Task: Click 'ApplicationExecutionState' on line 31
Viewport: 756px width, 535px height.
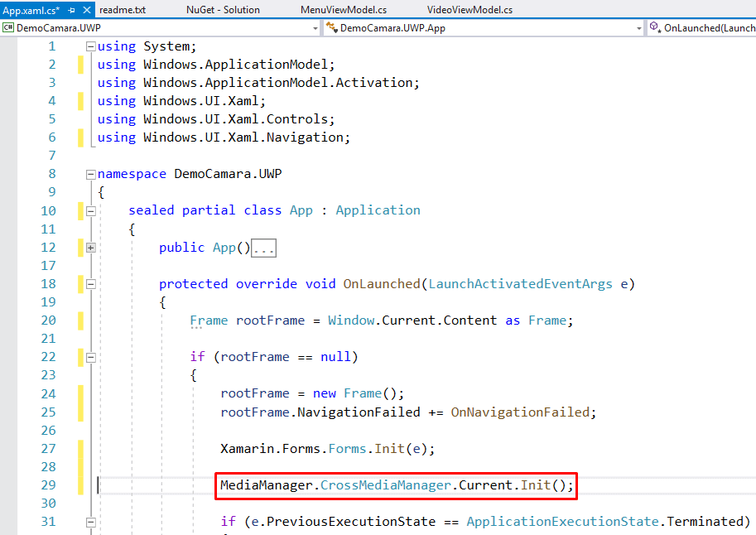Action: pyautogui.click(x=563, y=522)
